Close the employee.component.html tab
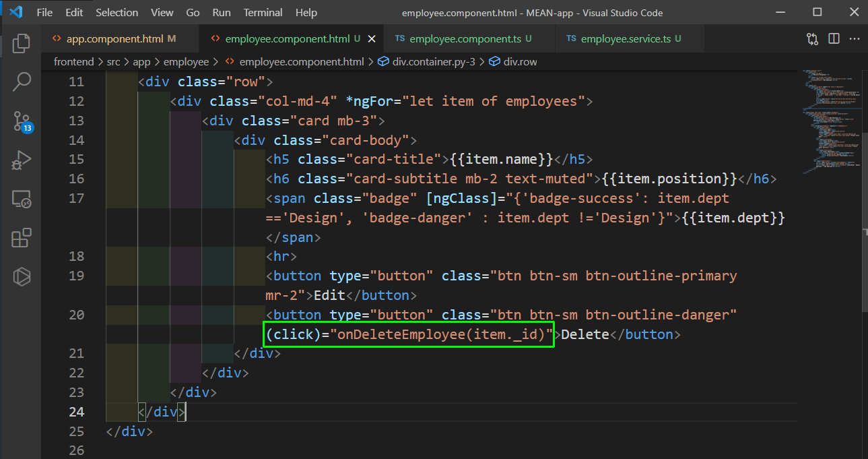 click(x=371, y=39)
